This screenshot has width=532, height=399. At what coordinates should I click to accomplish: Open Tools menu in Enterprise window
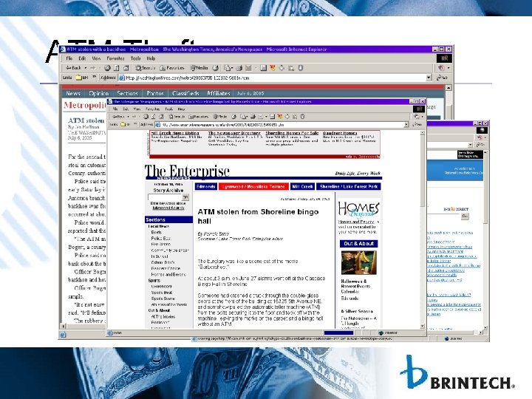pyautogui.click(x=168, y=109)
